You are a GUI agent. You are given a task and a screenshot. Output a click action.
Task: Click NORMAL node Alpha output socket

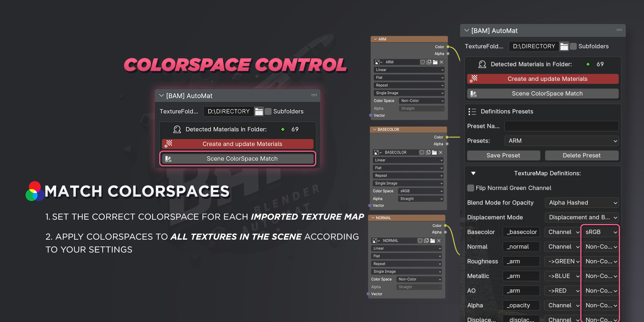point(445,233)
